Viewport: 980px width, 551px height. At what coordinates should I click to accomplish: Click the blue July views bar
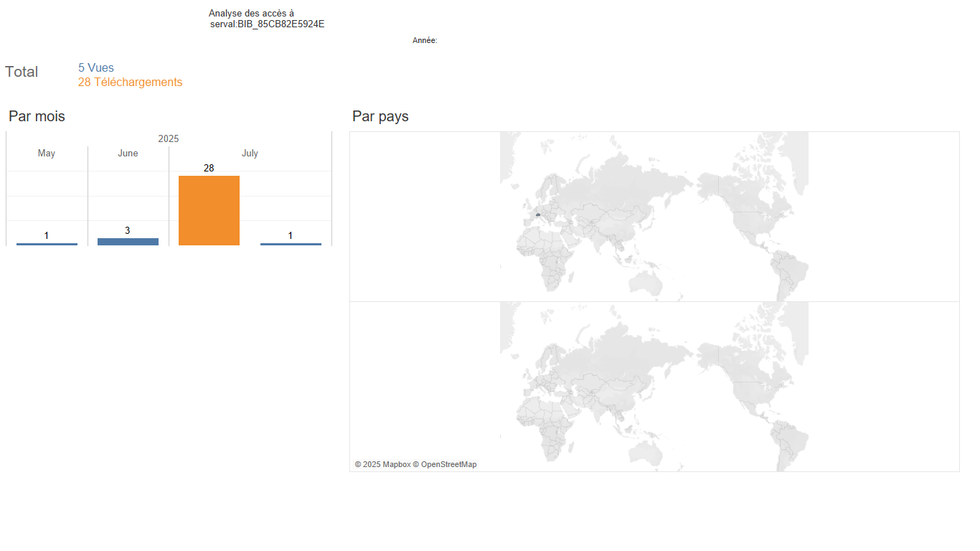coord(291,244)
